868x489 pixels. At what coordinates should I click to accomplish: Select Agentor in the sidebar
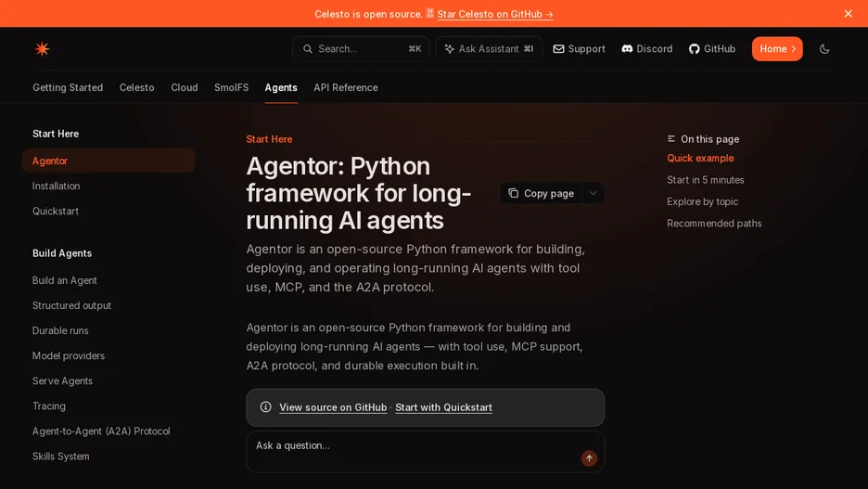(x=108, y=161)
